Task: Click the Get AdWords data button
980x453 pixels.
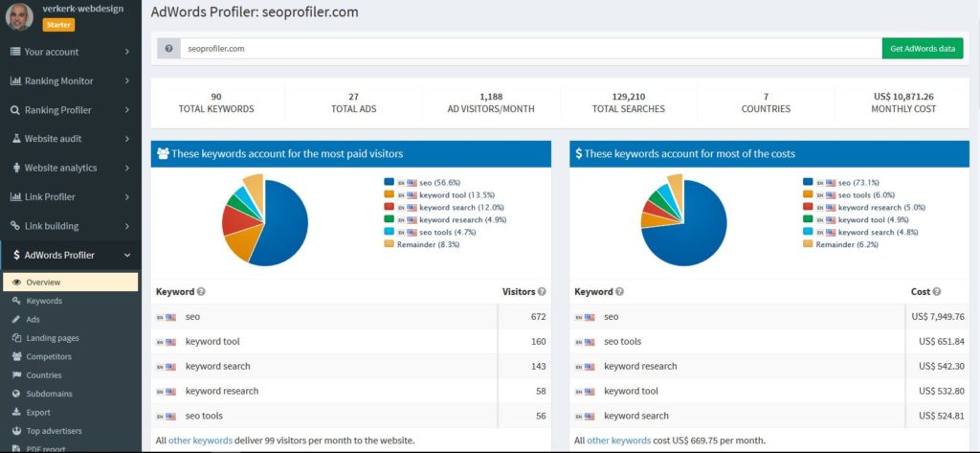Action: 923,48
